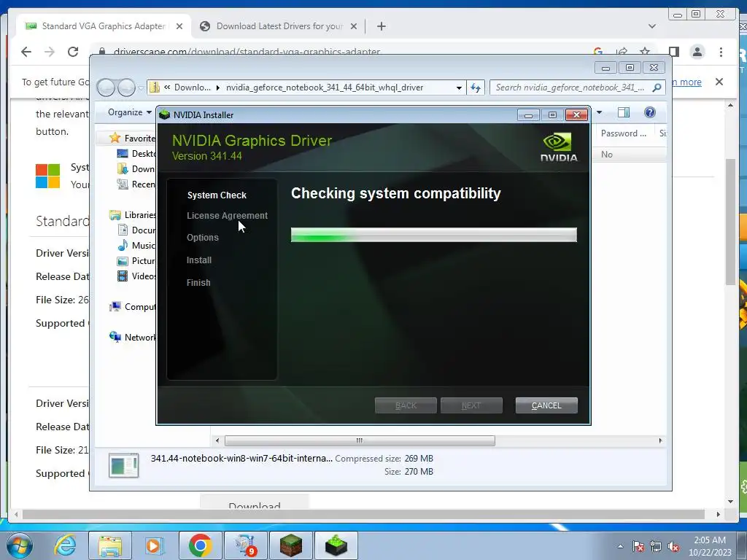Open Organize menu in Explorer window
The width and height of the screenshot is (747, 560).
(x=130, y=112)
